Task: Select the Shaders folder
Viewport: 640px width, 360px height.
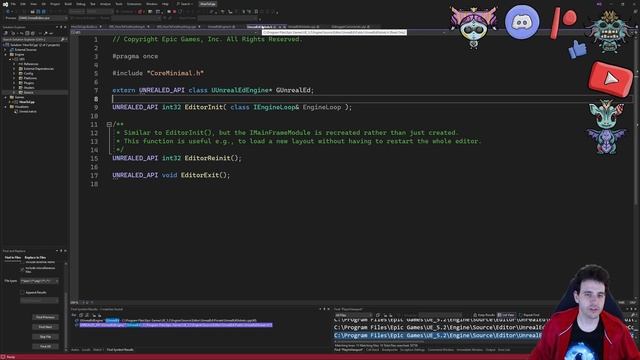Action: pos(29,87)
